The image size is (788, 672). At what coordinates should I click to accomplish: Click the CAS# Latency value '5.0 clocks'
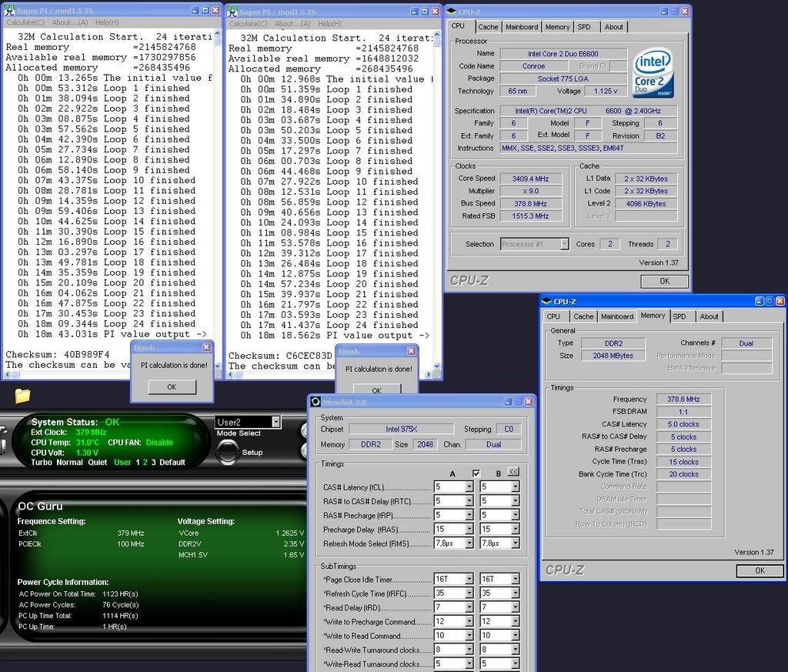683,424
